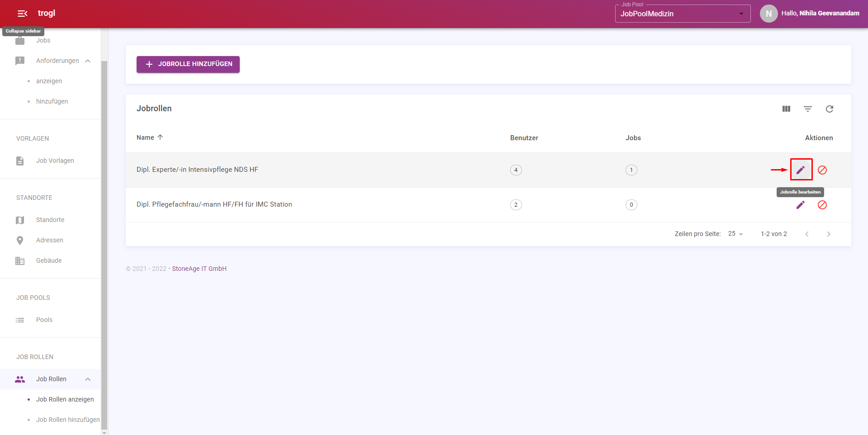Click the 1-2 von 2 pagination text

click(774, 234)
